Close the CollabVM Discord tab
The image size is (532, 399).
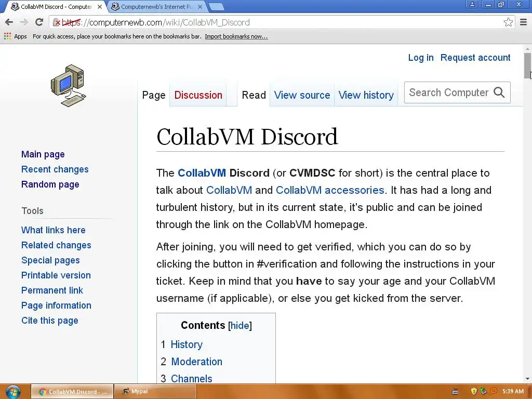(100, 7)
